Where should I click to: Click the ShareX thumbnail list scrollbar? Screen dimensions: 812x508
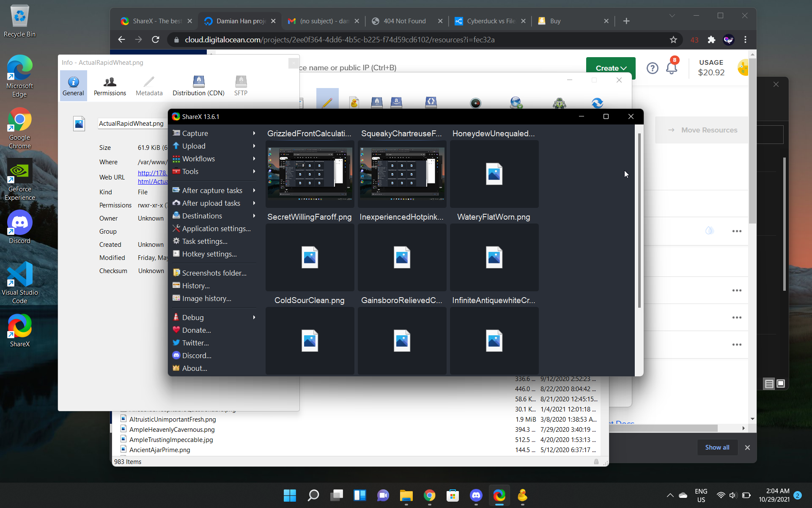click(x=639, y=220)
